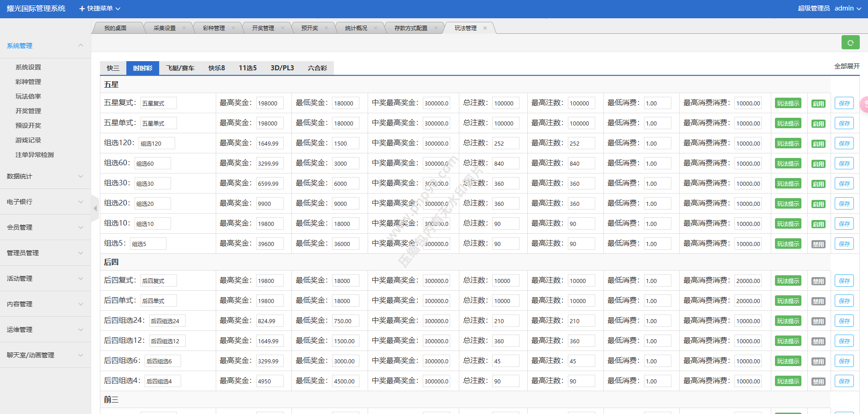Screen dimensions: 868x414
Task: Click the green refresh icon button
Action: tap(850, 42)
